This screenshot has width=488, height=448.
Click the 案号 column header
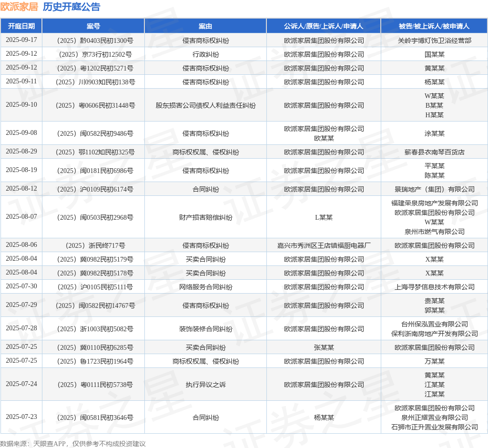pyautogui.click(x=93, y=26)
